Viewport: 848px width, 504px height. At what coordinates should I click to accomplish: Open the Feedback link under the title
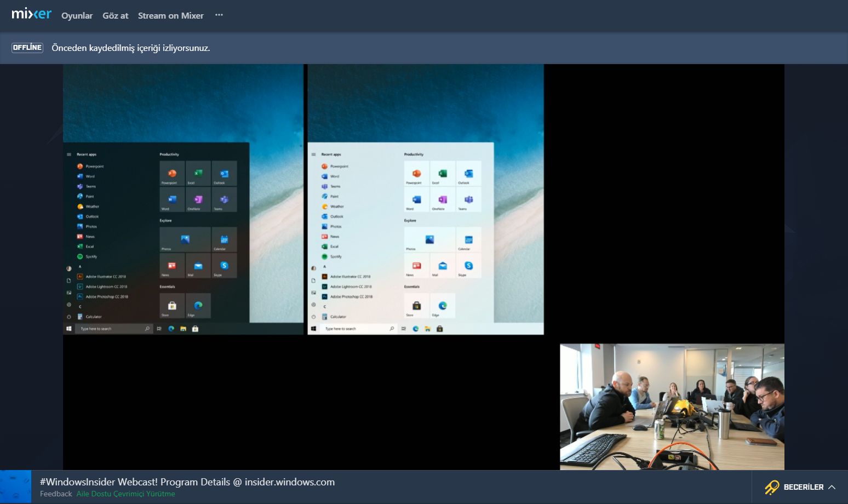56,494
